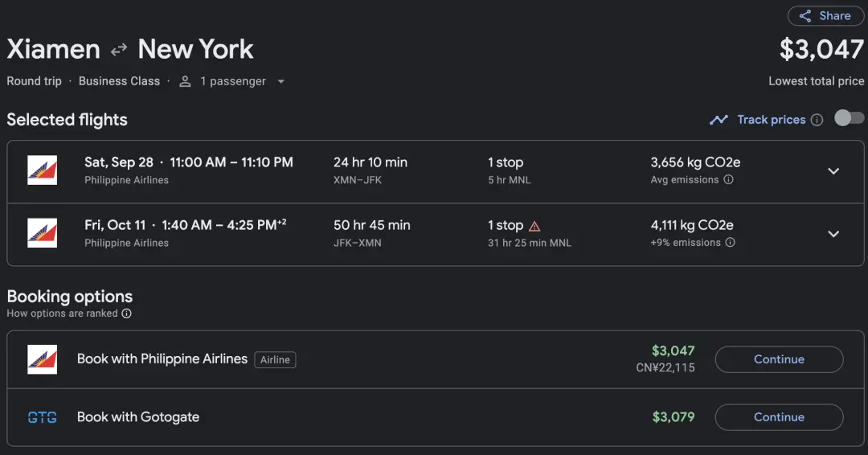Click the Philippine Airlines logo on outbound flight
Screen dimensions: 868x455
42,170
